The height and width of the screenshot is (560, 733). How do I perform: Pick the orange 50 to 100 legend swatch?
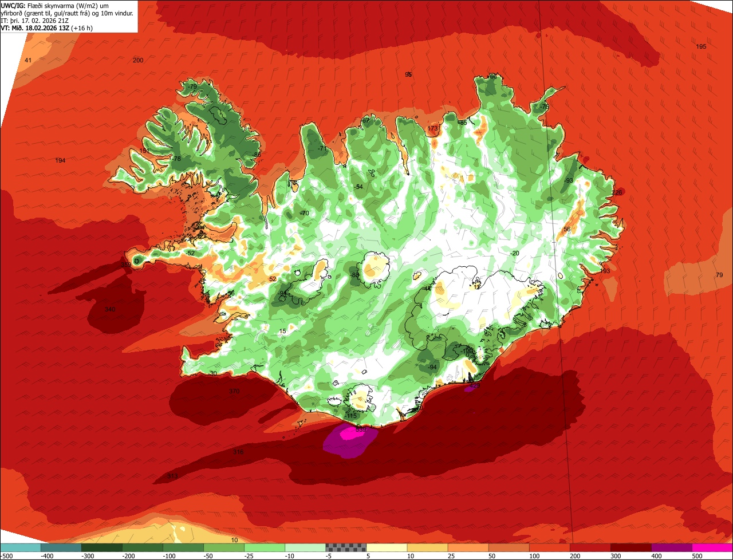tap(508, 547)
